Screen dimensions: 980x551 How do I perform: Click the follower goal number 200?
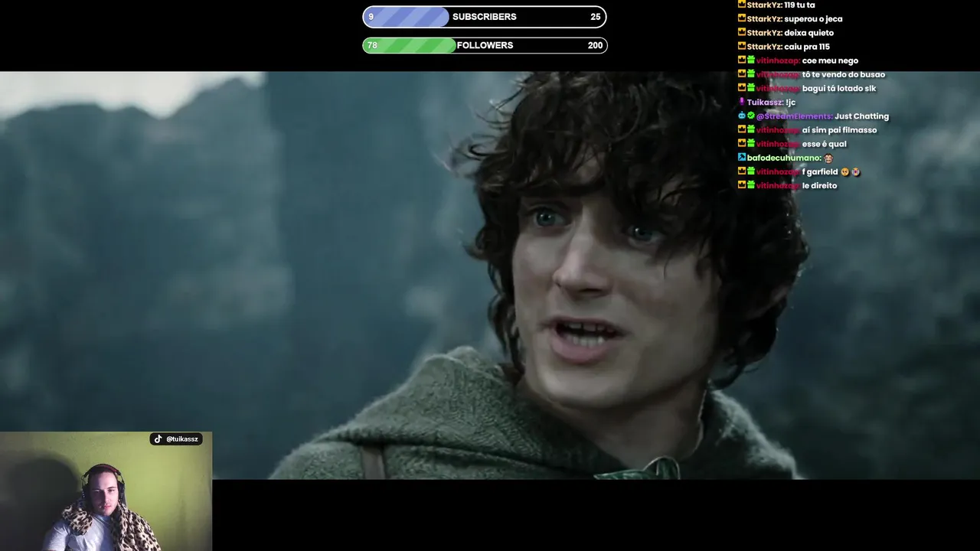pyautogui.click(x=595, y=45)
